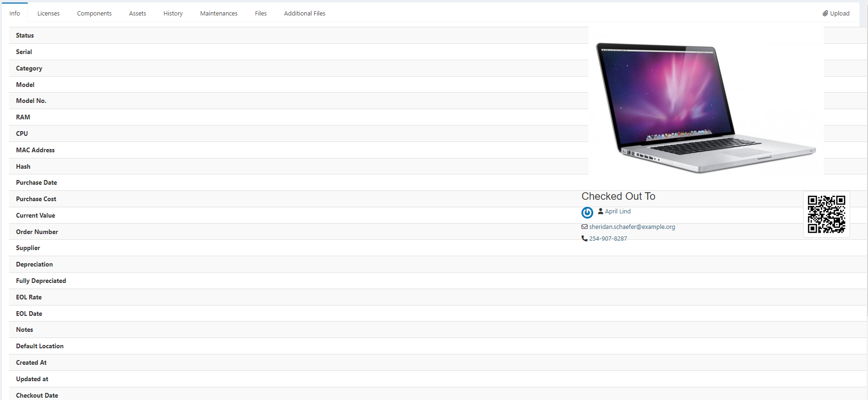Click the blue avatar icon beside April Lind
The height and width of the screenshot is (400, 868).
click(587, 213)
